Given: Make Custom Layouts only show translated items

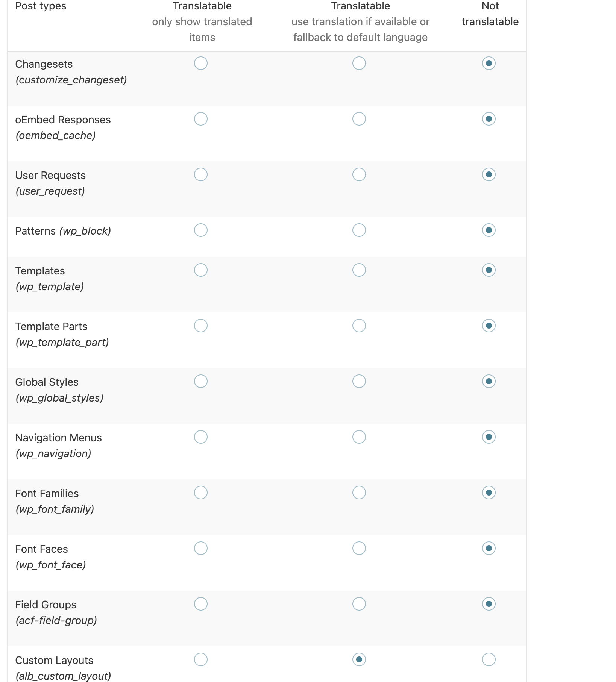Looking at the screenshot, I should point(201,659).
